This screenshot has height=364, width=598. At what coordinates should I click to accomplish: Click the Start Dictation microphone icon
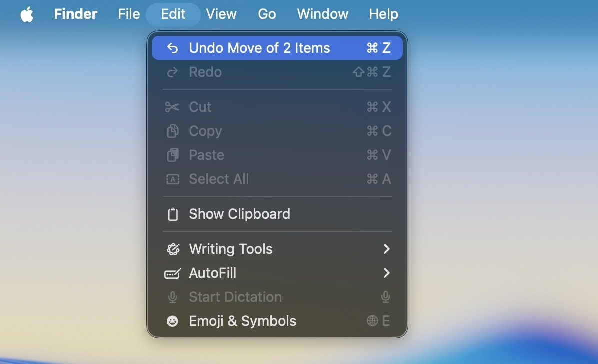(x=172, y=297)
